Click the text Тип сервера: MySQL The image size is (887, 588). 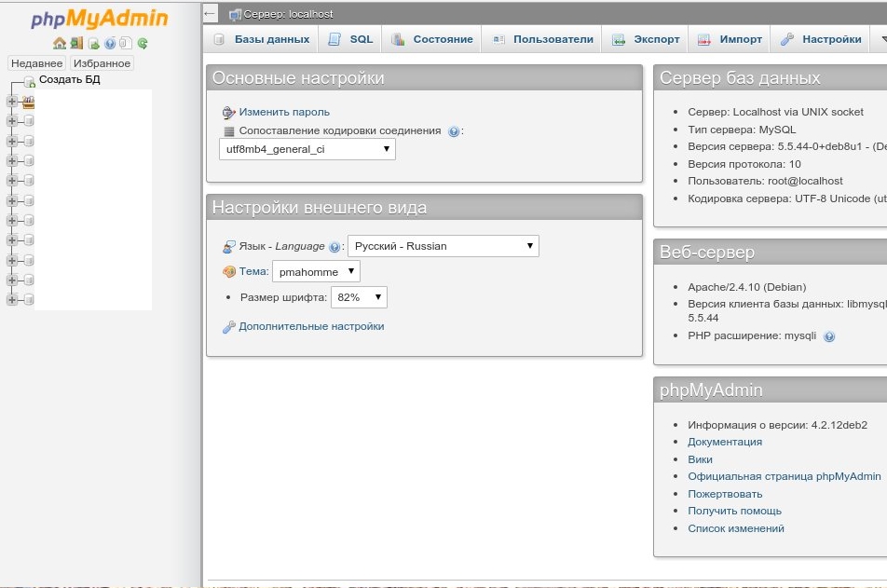click(742, 130)
